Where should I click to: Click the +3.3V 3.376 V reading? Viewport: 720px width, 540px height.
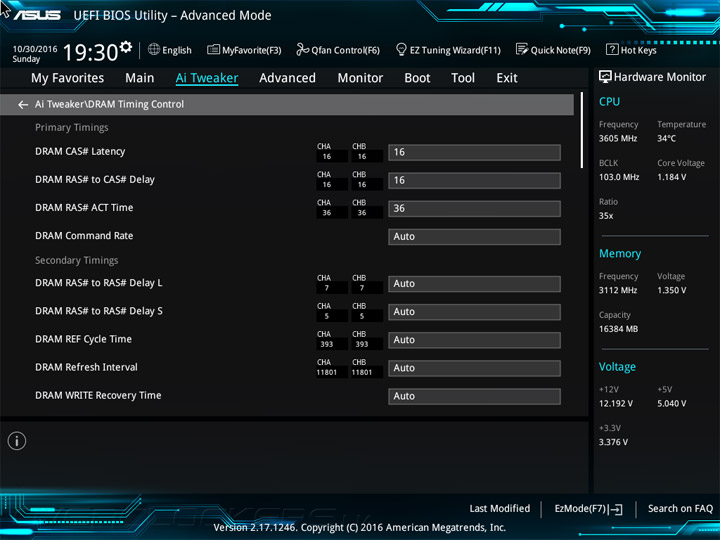(613, 442)
